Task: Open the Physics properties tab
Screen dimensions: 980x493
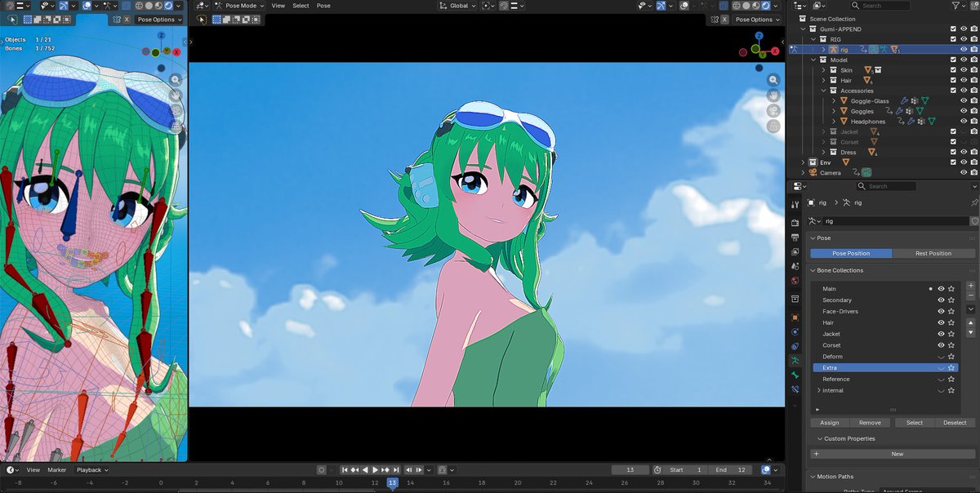Action: click(795, 331)
